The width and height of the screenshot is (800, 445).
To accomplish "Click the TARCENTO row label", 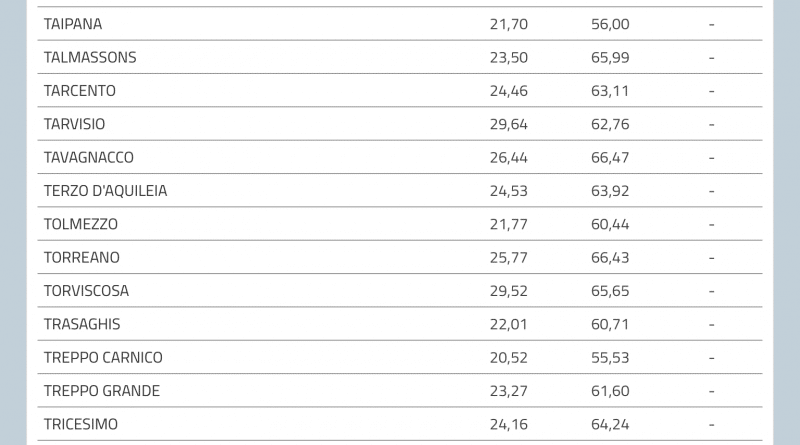I will pos(80,91).
